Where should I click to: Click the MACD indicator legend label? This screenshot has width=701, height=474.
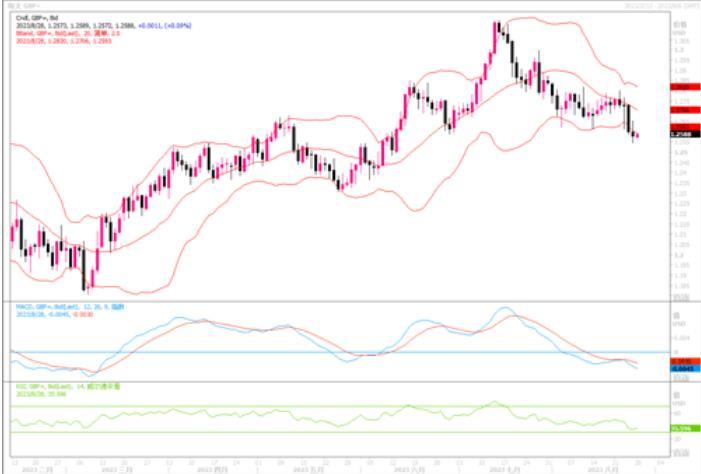(x=70, y=307)
